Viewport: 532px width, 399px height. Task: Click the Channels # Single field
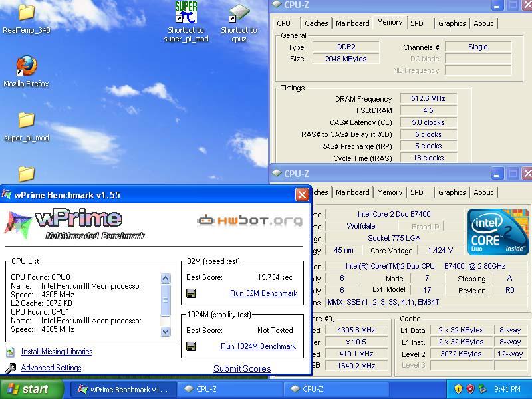(478, 47)
